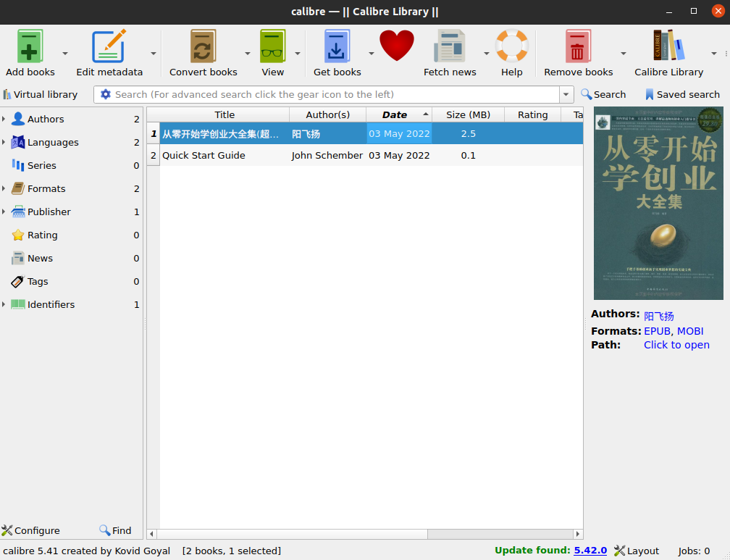
Task: Click the Get books icon
Action: tap(337, 46)
